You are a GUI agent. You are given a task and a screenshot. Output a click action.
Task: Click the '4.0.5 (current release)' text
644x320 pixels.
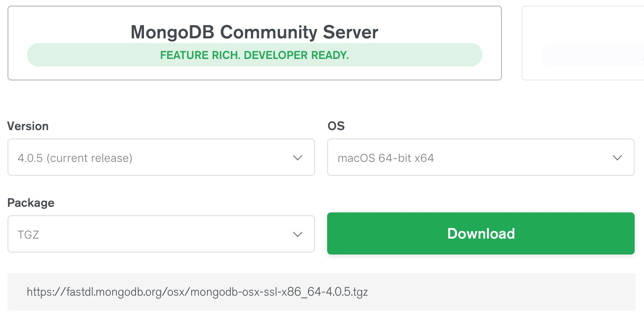point(75,158)
